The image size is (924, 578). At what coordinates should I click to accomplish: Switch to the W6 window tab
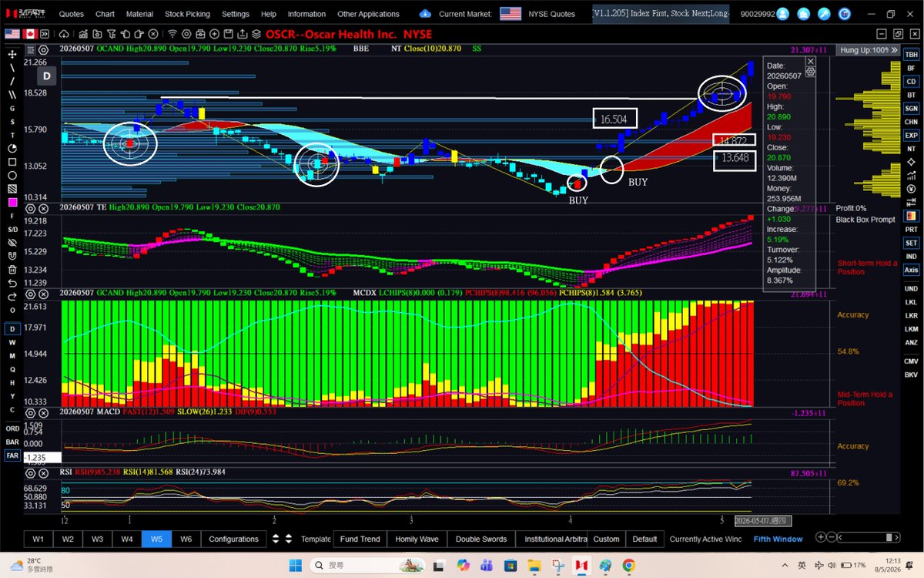(186, 539)
